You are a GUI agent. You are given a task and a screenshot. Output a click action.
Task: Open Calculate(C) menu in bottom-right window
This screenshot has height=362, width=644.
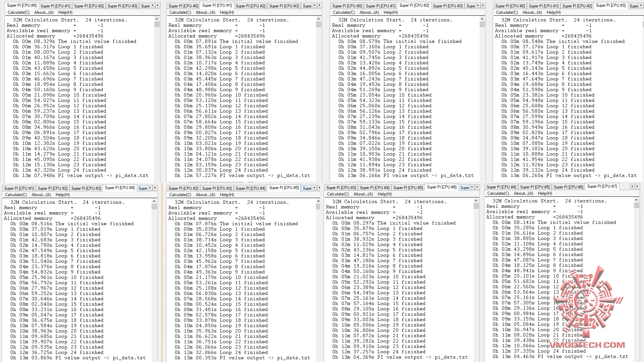click(x=498, y=193)
